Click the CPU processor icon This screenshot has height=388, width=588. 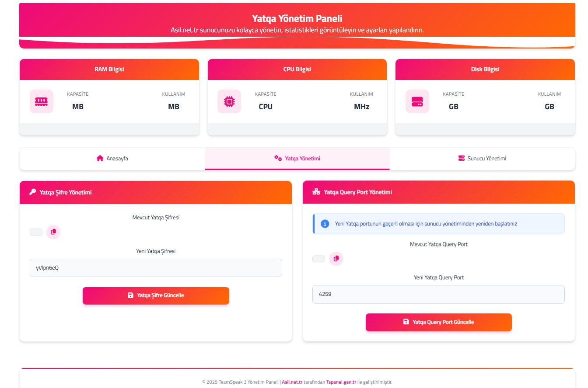[229, 101]
